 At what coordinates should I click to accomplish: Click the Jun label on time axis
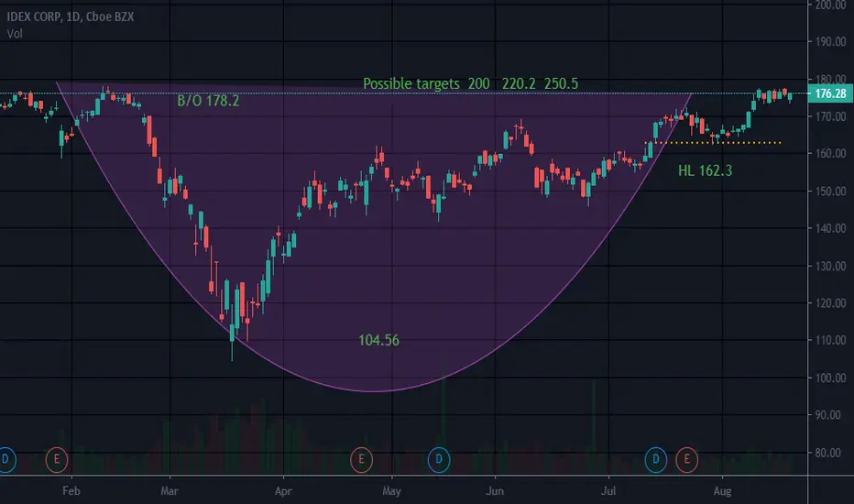495,491
